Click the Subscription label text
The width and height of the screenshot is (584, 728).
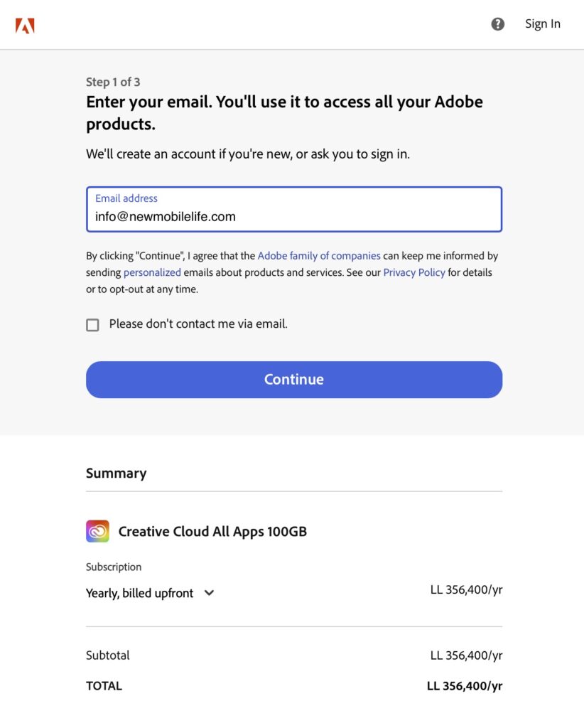coord(114,567)
